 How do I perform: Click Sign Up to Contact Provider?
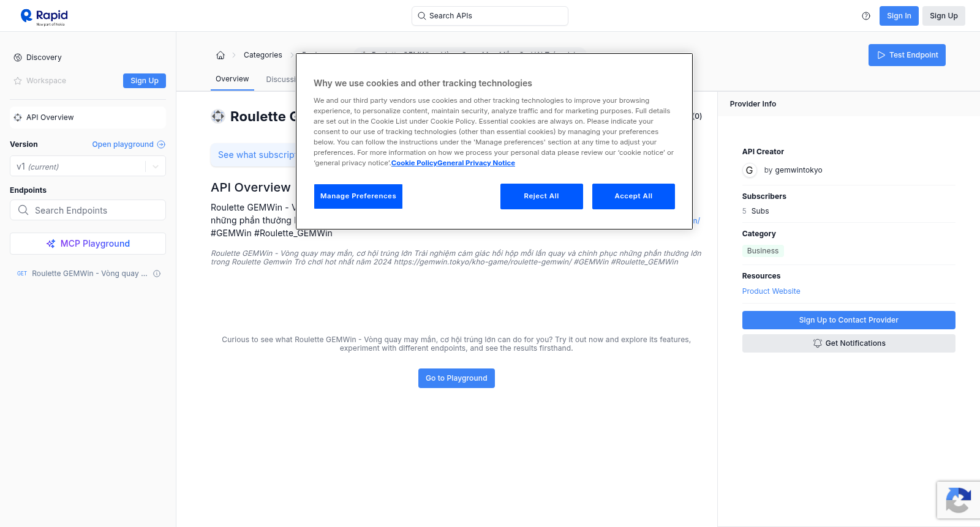[849, 320]
